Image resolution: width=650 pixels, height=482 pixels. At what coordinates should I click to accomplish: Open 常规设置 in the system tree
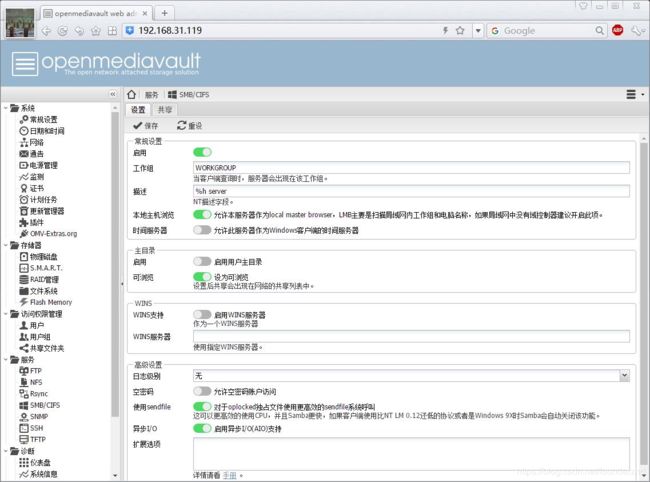(x=39, y=119)
